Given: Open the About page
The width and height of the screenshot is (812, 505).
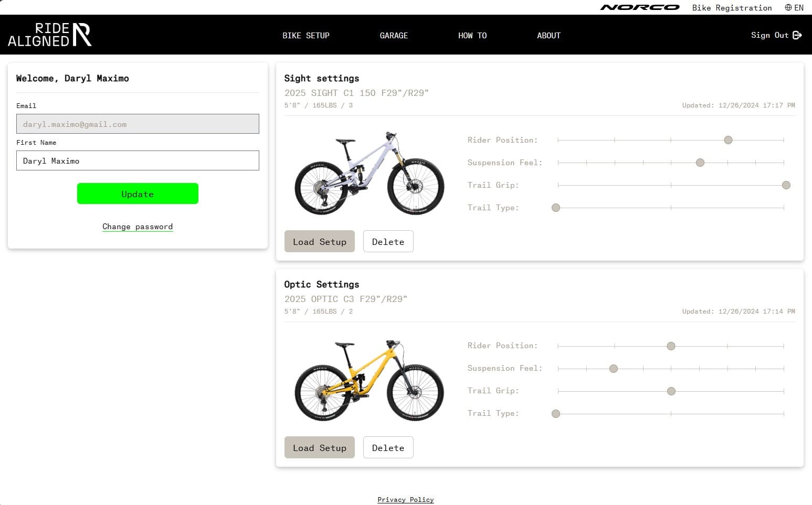Looking at the screenshot, I should [x=549, y=35].
